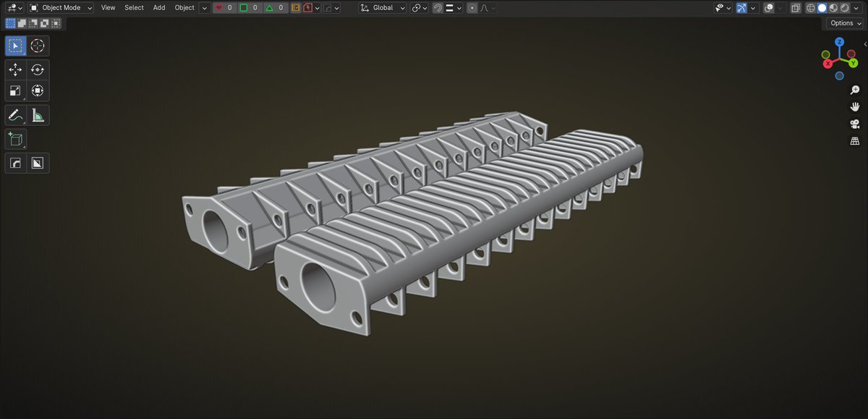Set selection mode to intersect
The height and width of the screenshot is (419, 868).
click(56, 23)
